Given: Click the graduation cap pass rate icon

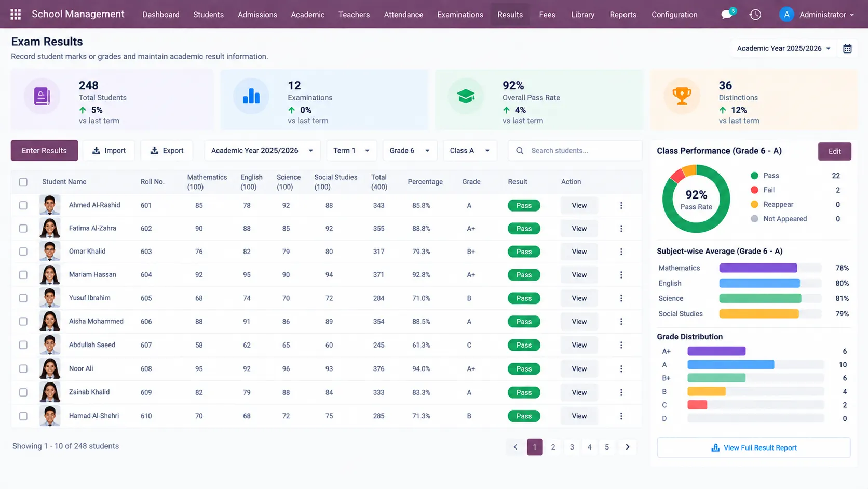Looking at the screenshot, I should click(x=466, y=96).
